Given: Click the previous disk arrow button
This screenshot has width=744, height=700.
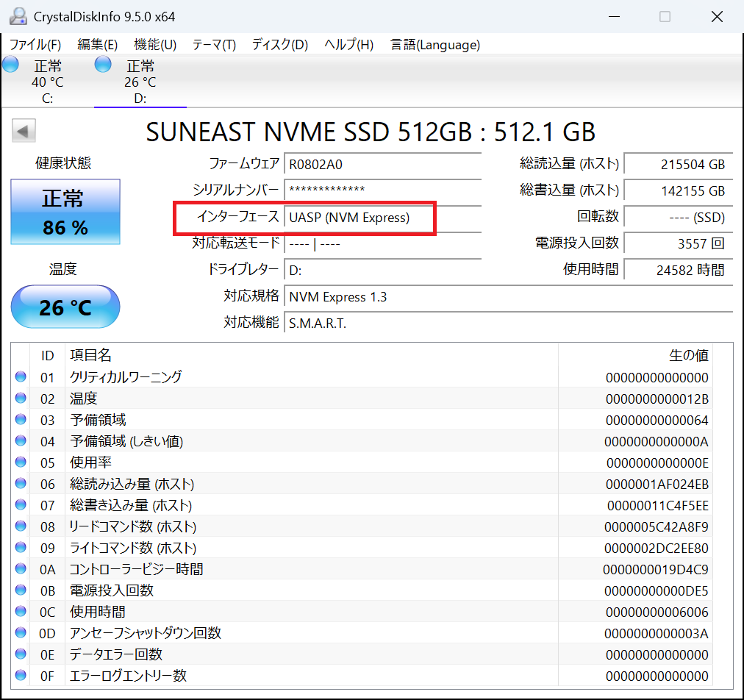Looking at the screenshot, I should [24, 131].
